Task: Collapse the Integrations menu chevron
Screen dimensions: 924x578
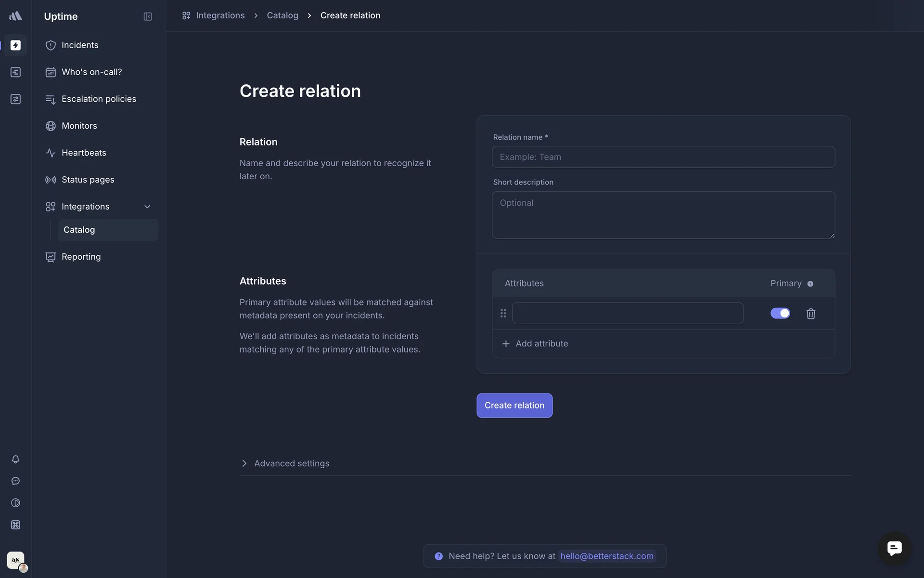Action: click(147, 207)
